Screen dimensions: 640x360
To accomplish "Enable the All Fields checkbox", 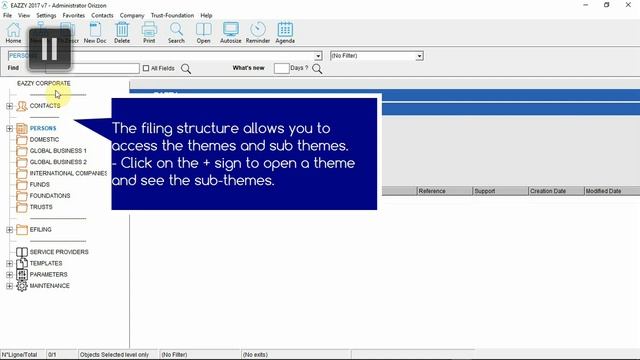I will [146, 68].
